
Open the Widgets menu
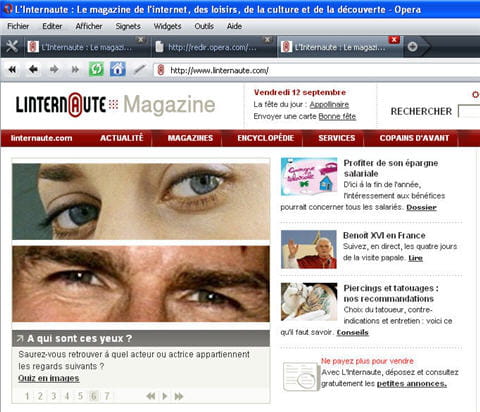coord(167,26)
